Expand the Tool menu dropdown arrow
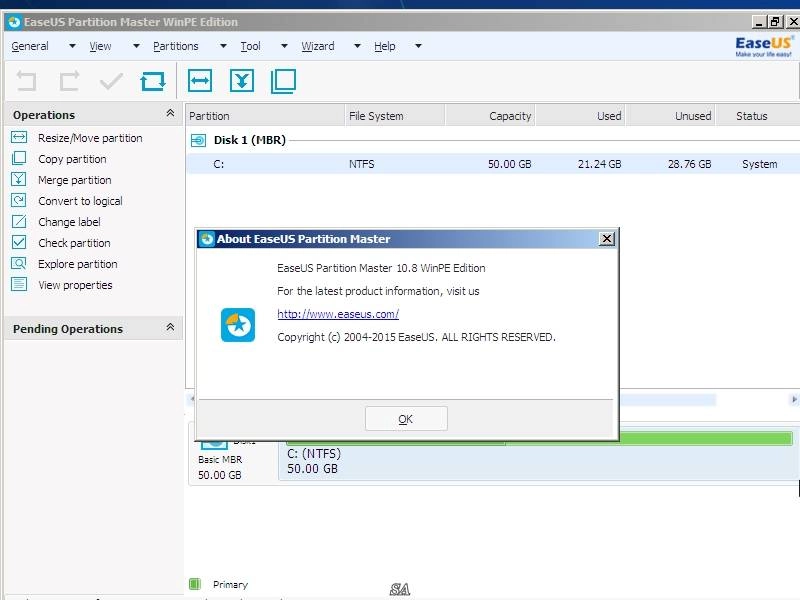Viewport: 800px width, 600px height. (284, 46)
